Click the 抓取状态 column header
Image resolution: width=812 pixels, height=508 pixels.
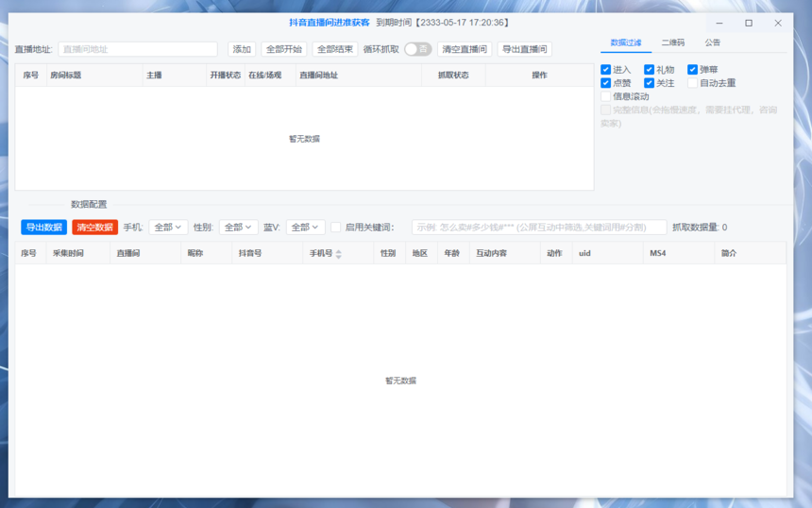(453, 76)
